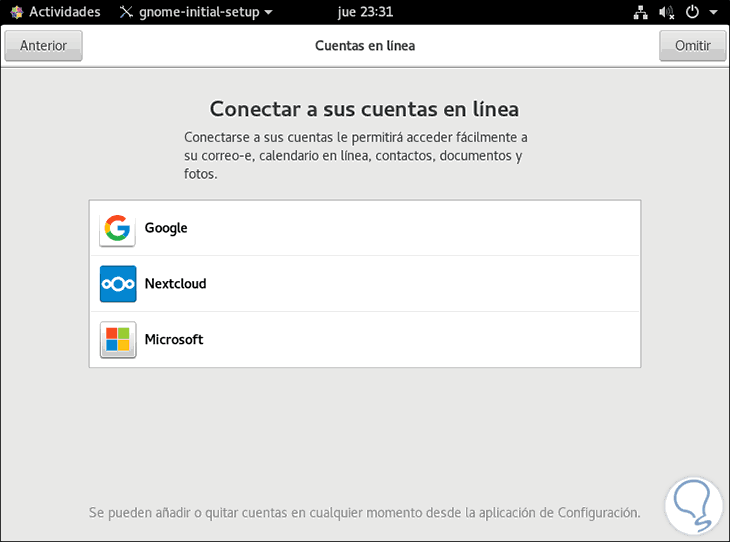This screenshot has width=730, height=542.
Task: Select the Google account label
Action: pyautogui.click(x=166, y=228)
